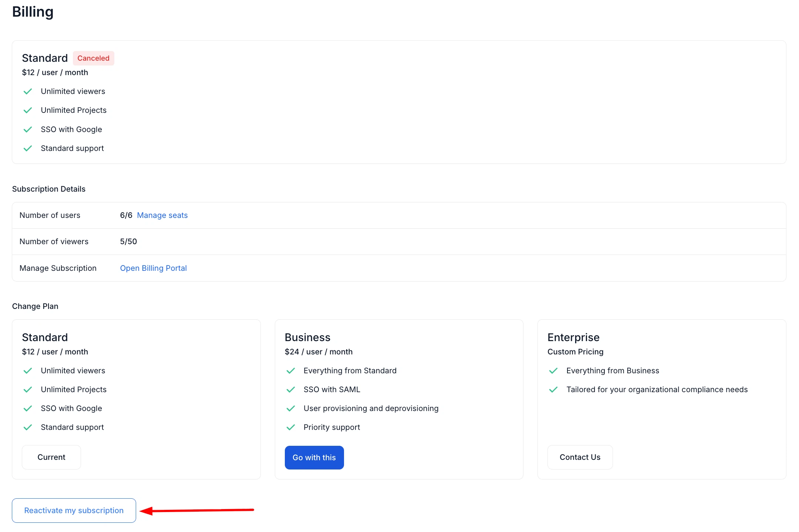Image resolution: width=799 pixels, height=532 pixels.
Task: Click User provisioning and deprovisioning text
Action: point(371,408)
